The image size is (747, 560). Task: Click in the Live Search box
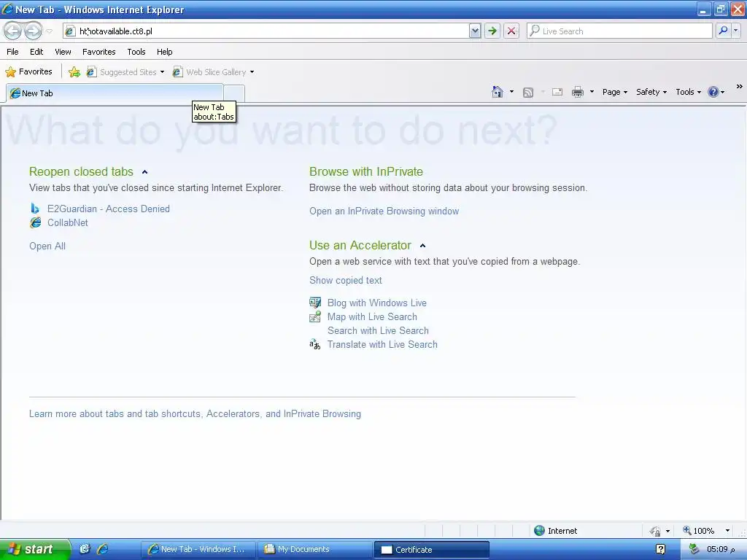pos(619,31)
